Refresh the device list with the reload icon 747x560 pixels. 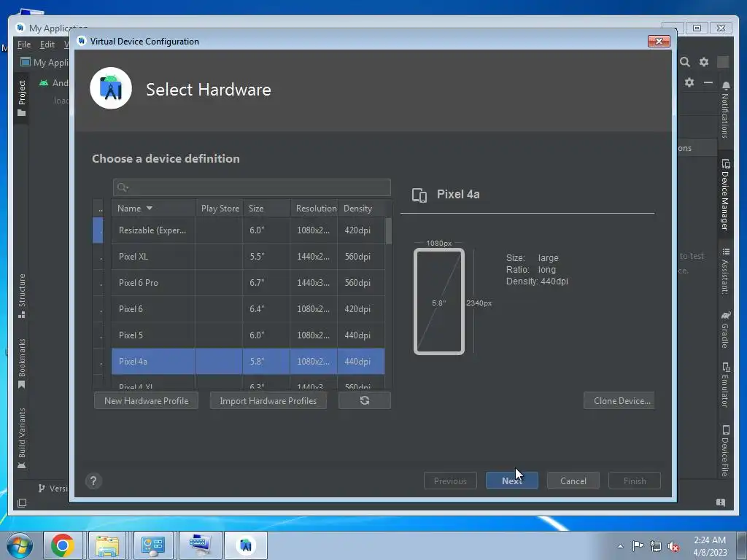coord(365,400)
